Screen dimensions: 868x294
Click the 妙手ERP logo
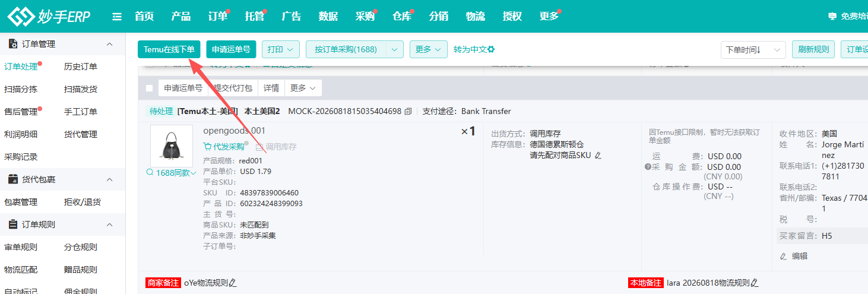click(x=48, y=17)
